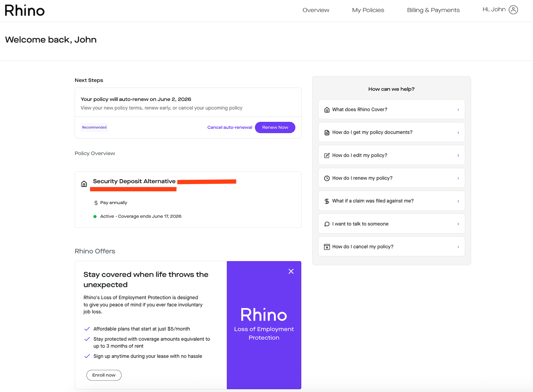
Task: Go to Billing & Payments
Action: click(x=433, y=10)
